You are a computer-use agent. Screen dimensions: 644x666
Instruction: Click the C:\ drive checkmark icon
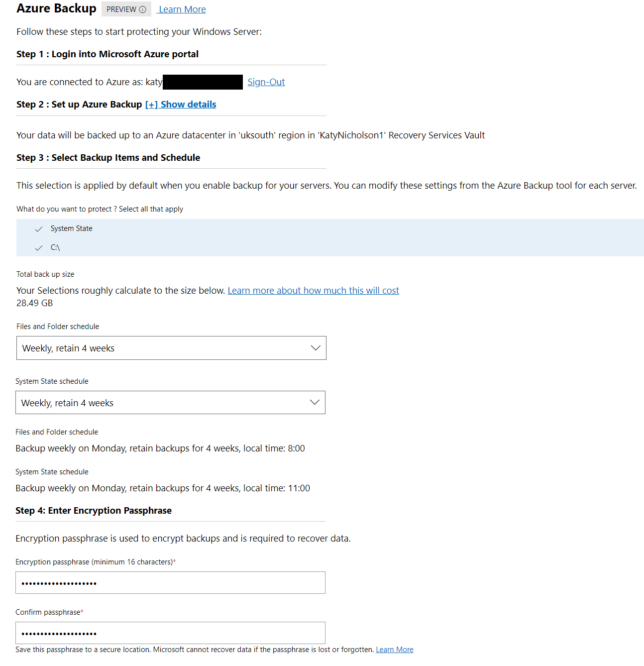click(x=39, y=248)
